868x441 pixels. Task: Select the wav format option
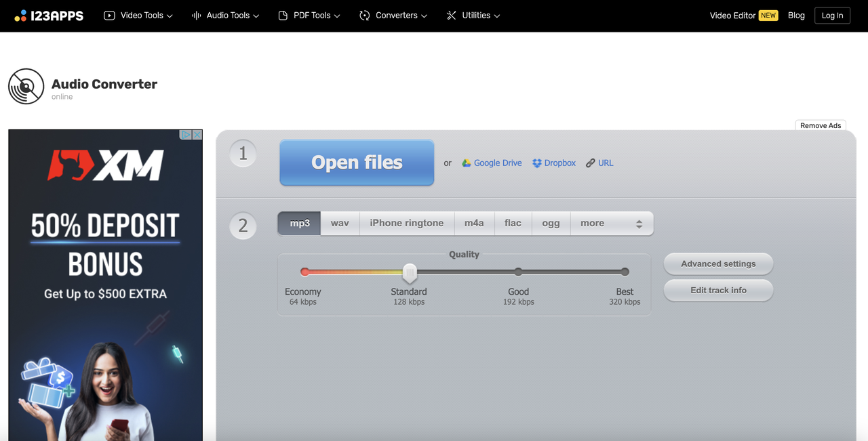tap(340, 224)
